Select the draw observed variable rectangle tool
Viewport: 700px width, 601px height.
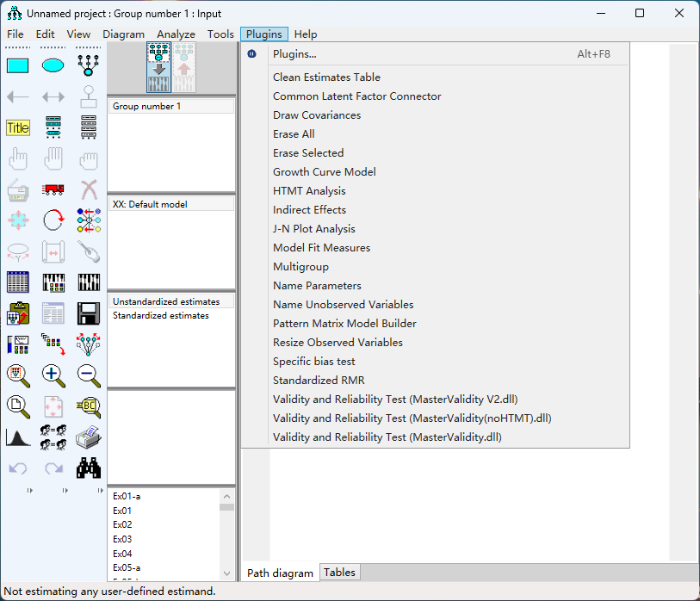coord(18,65)
